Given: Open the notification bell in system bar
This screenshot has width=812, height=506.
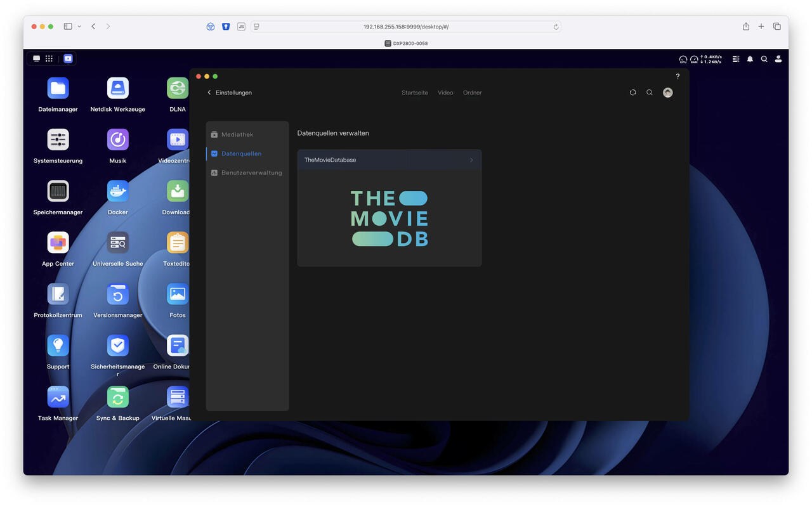Looking at the screenshot, I should point(750,59).
